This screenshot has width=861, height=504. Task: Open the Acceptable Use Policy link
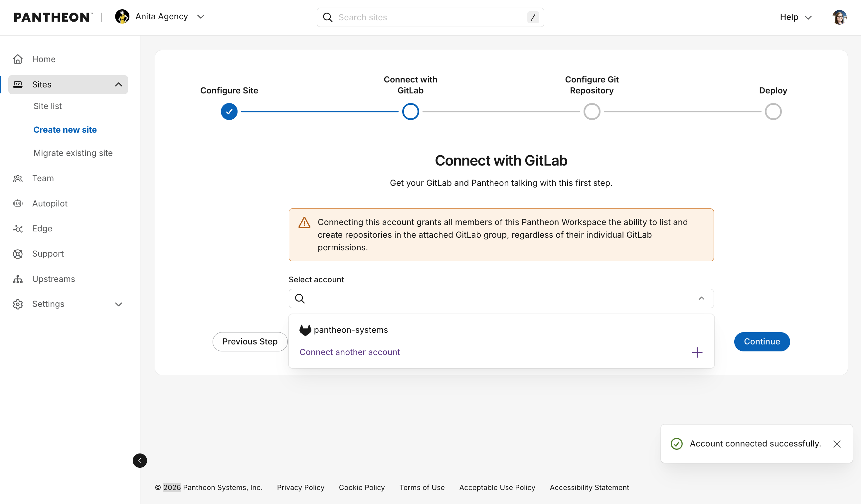coord(497,487)
